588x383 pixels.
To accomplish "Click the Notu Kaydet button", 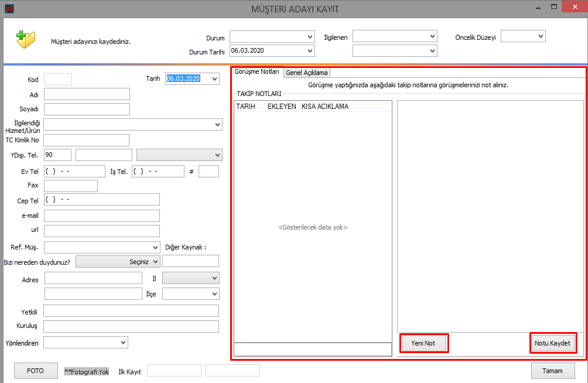I will 552,343.
